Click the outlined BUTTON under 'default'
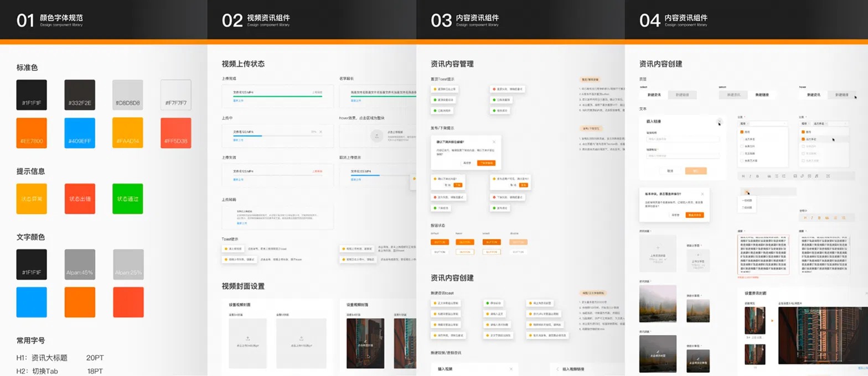The image size is (868, 376). click(x=440, y=252)
